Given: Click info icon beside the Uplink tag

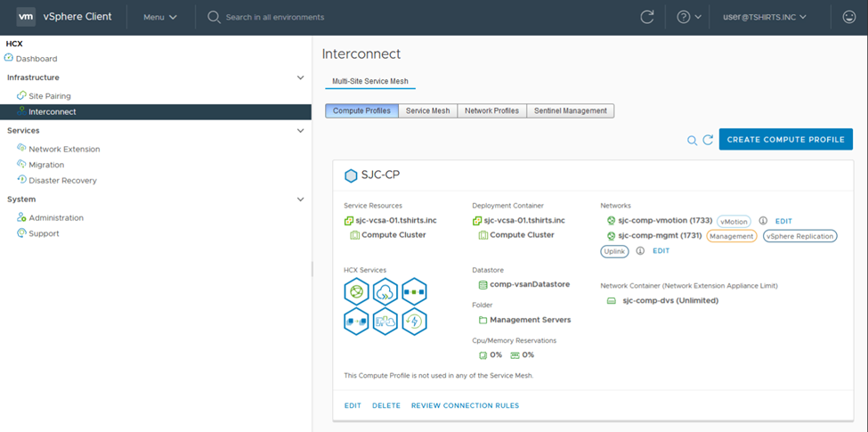Looking at the screenshot, I should (640, 251).
